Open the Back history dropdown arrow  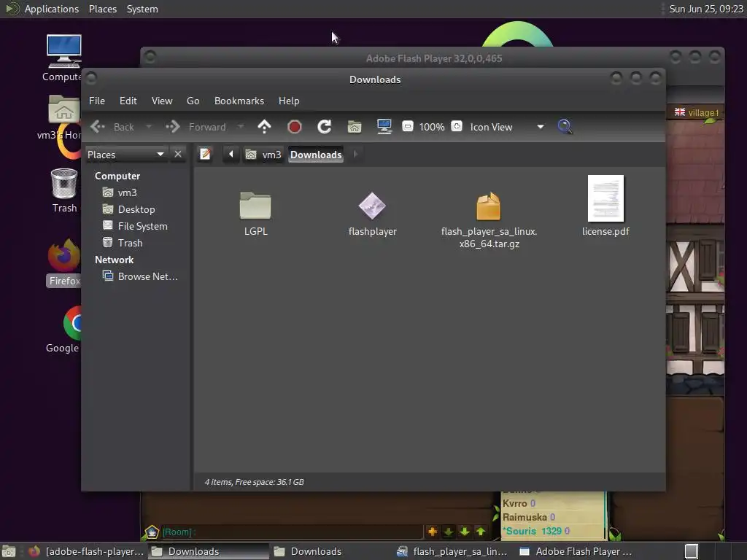point(149,127)
